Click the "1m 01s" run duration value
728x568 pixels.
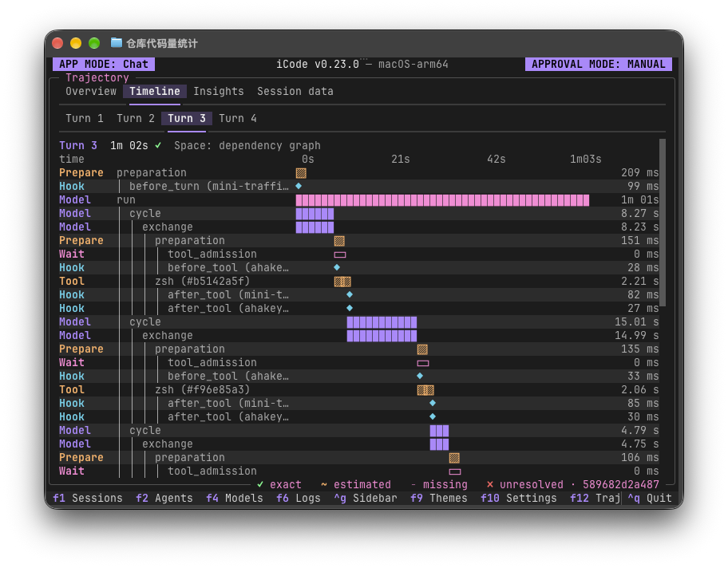639,200
